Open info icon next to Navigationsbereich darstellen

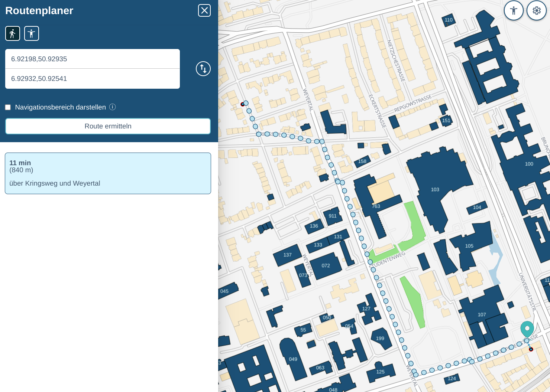pyautogui.click(x=113, y=107)
